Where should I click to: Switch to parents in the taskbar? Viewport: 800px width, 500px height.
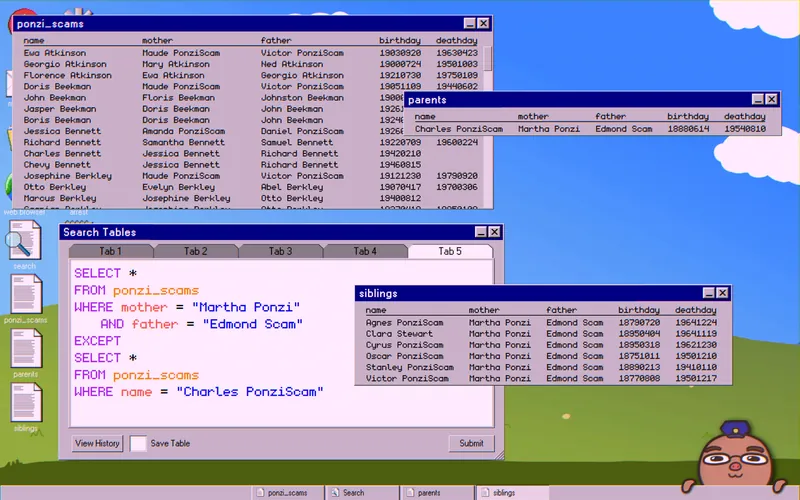[x=437, y=492]
